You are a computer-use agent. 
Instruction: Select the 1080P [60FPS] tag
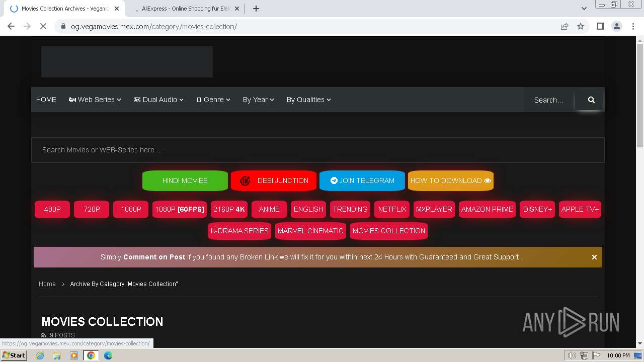(x=180, y=209)
